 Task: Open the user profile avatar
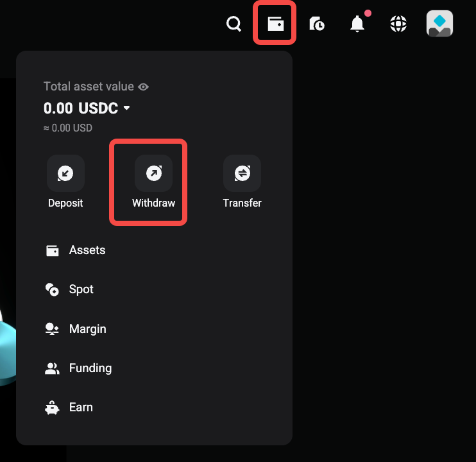coord(439,23)
